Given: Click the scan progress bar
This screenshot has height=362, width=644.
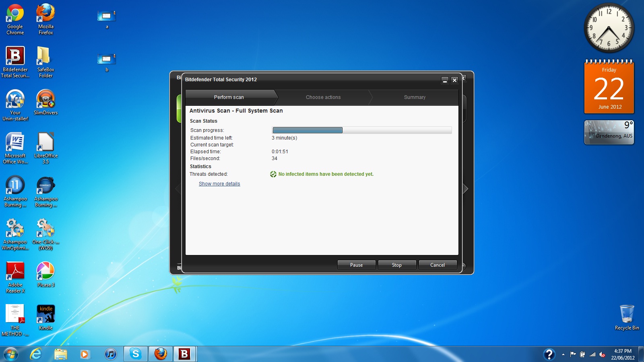Looking at the screenshot, I should (362, 130).
